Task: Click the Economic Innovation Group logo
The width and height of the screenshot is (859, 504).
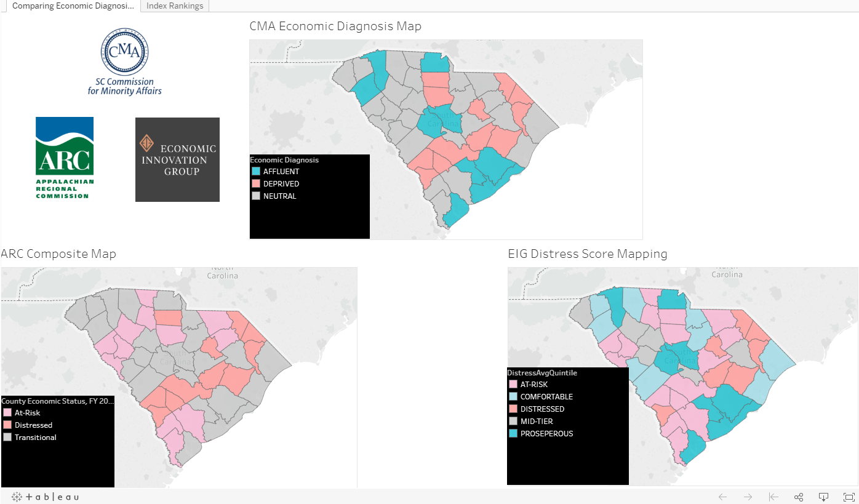Action: tap(177, 159)
